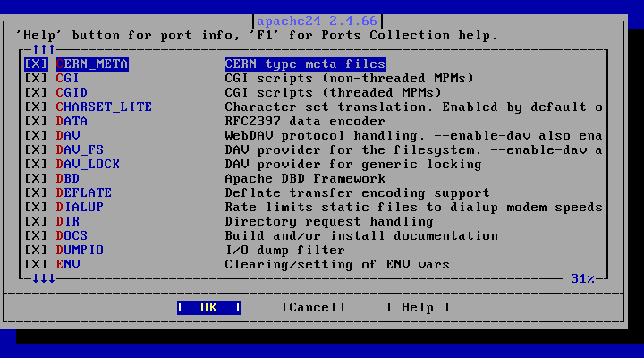Toggle the CGID option checkbox

pos(36,93)
